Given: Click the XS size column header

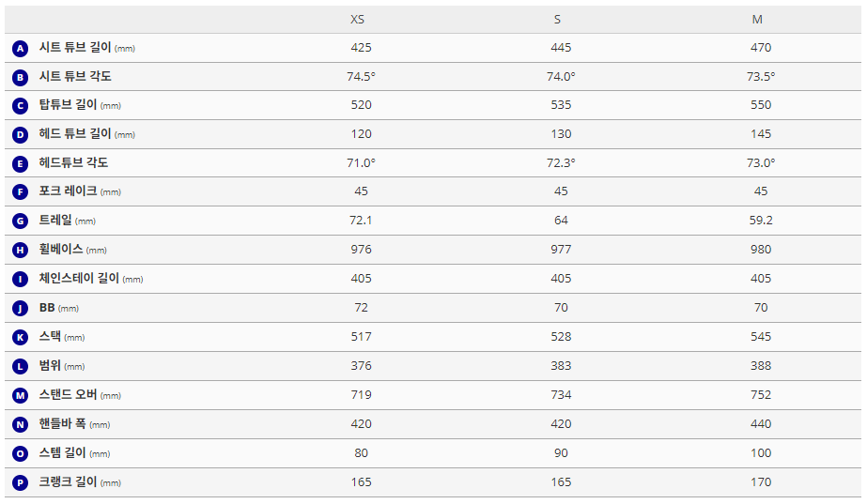Looking at the screenshot, I should click(x=358, y=20).
